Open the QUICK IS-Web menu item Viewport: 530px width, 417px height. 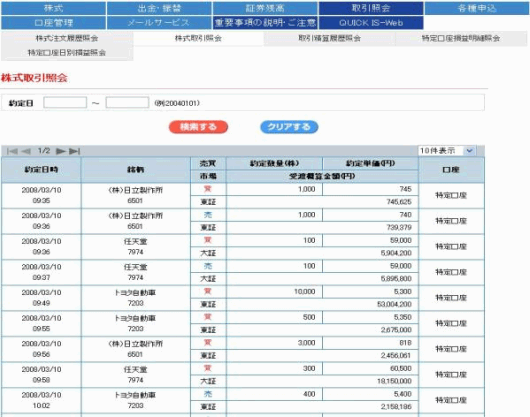371,23
